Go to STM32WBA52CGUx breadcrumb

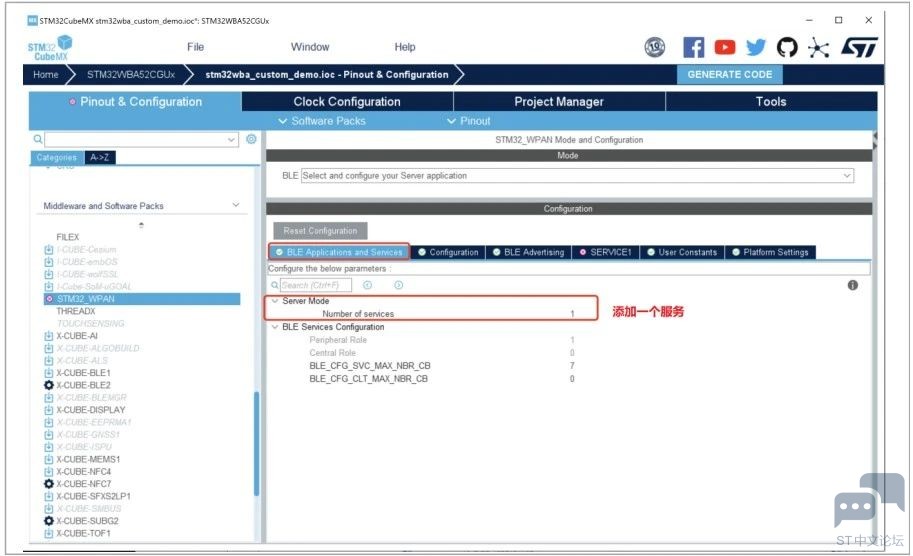(131, 75)
